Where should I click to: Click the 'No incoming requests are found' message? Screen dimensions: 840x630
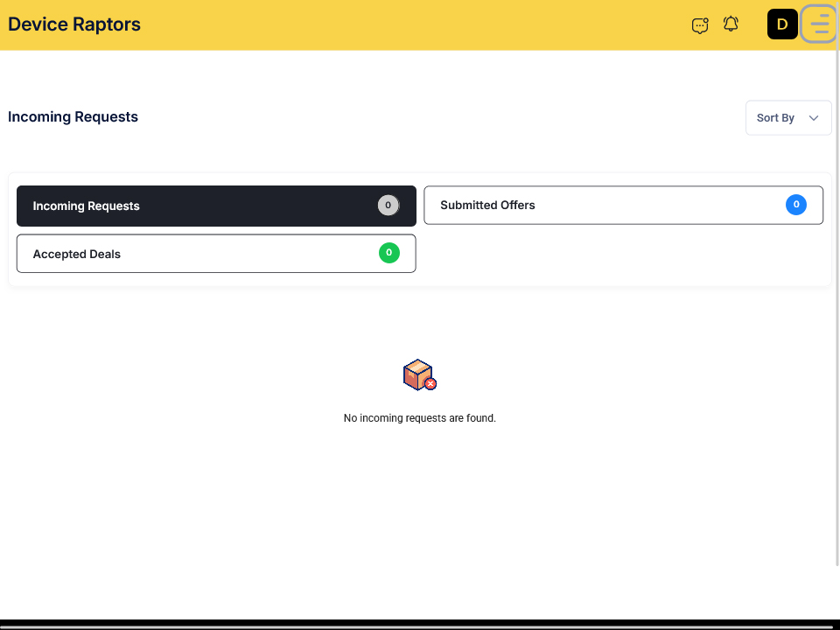click(x=420, y=418)
